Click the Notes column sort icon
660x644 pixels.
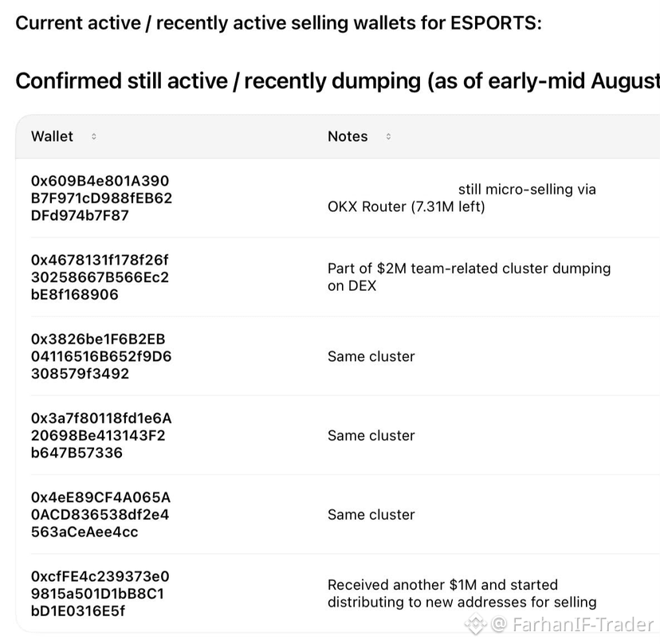point(388,136)
